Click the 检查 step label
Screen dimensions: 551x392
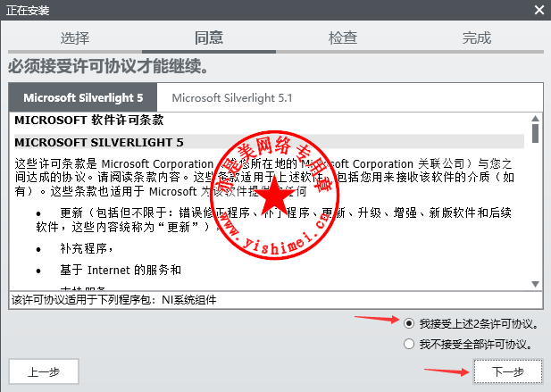point(343,38)
